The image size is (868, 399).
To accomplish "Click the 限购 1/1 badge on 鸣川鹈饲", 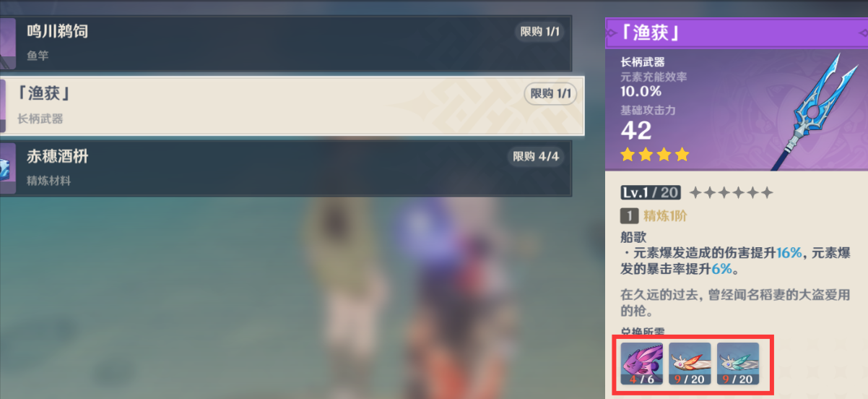I will point(540,32).
